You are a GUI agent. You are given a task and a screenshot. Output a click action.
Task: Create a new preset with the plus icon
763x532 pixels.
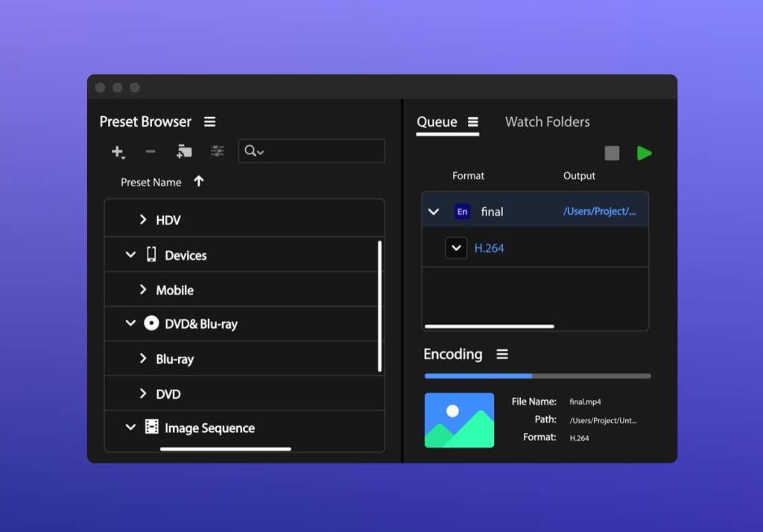tap(118, 151)
